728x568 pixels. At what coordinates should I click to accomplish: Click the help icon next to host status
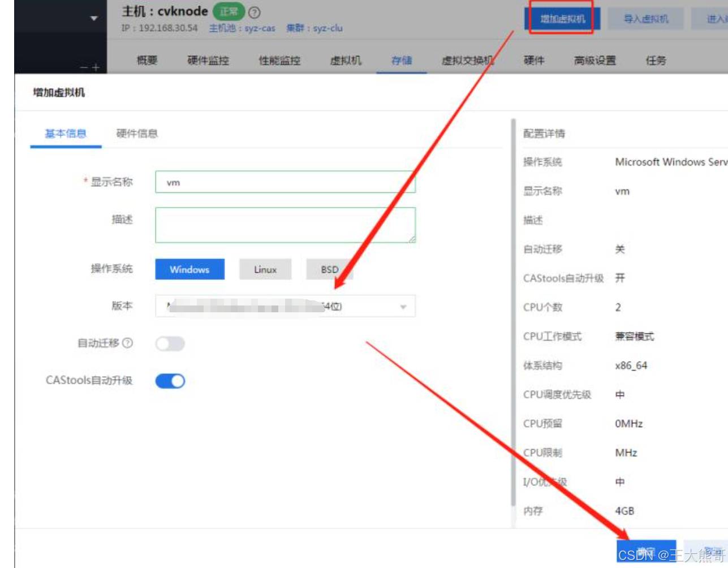pyautogui.click(x=255, y=12)
